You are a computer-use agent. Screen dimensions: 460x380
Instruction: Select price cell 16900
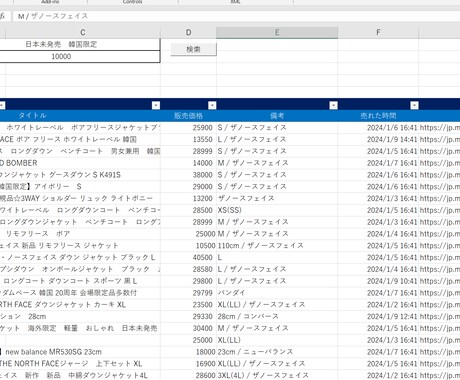click(x=188, y=364)
